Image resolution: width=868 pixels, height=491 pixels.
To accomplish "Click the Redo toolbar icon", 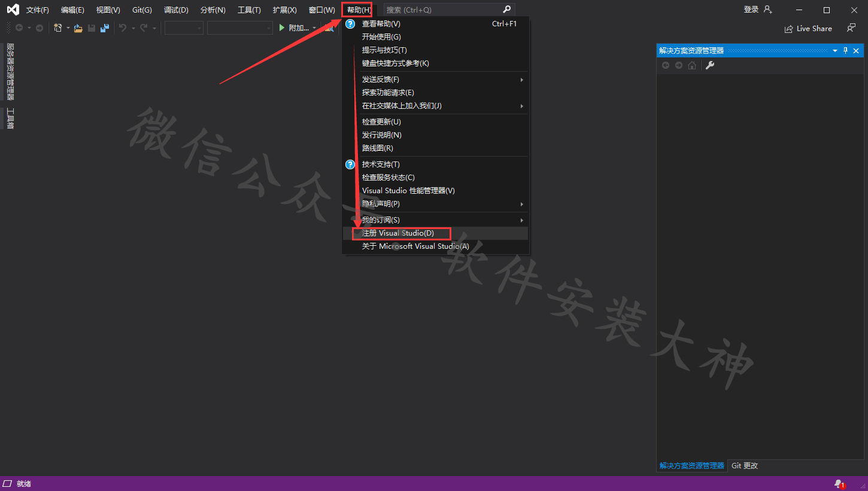I will [144, 28].
